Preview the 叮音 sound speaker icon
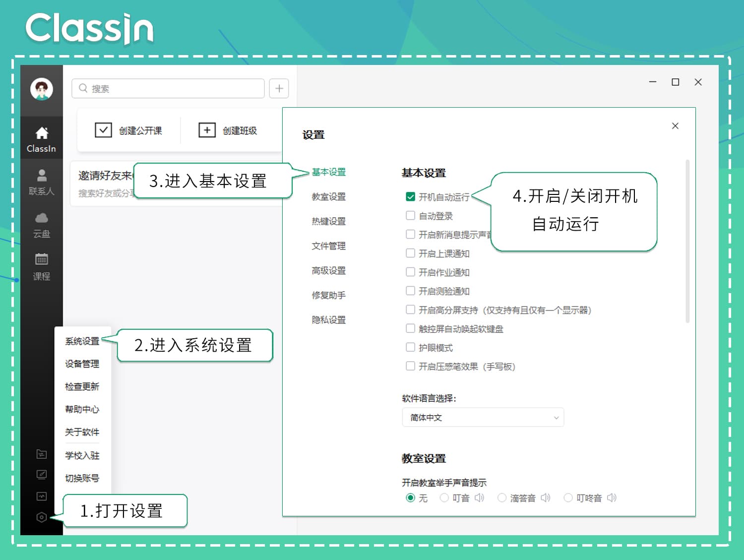744x560 pixels. click(x=479, y=498)
